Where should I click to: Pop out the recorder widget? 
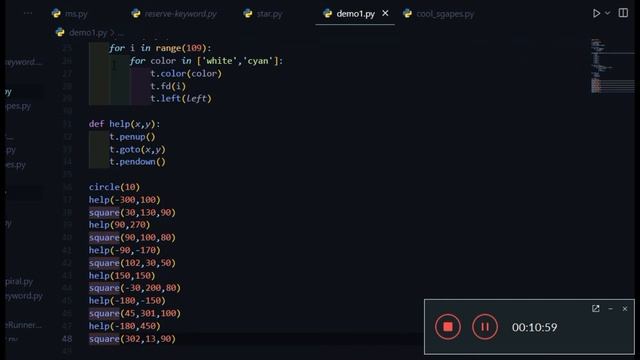coord(596,309)
